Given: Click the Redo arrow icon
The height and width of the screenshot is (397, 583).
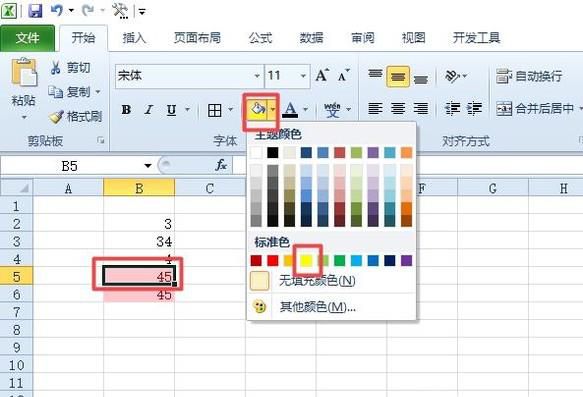Looking at the screenshot, I should (88, 10).
